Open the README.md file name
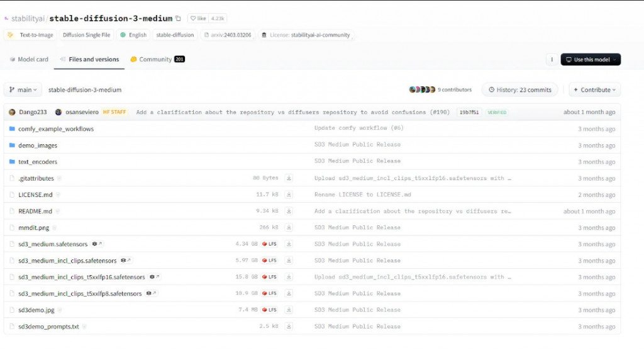Screen dimensions: 644x362 click(x=35, y=211)
